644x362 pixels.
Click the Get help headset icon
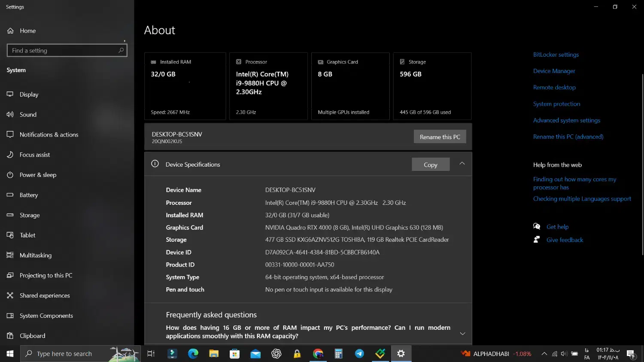click(x=537, y=226)
